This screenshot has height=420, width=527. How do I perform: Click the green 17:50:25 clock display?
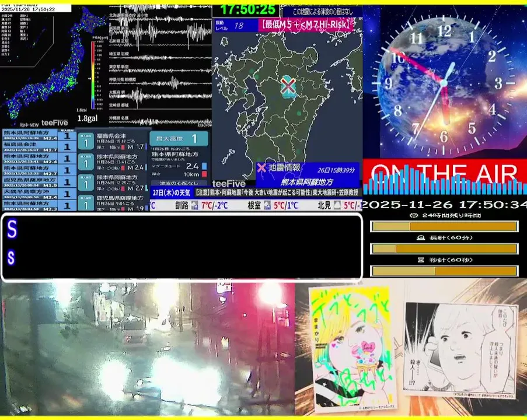click(x=247, y=9)
